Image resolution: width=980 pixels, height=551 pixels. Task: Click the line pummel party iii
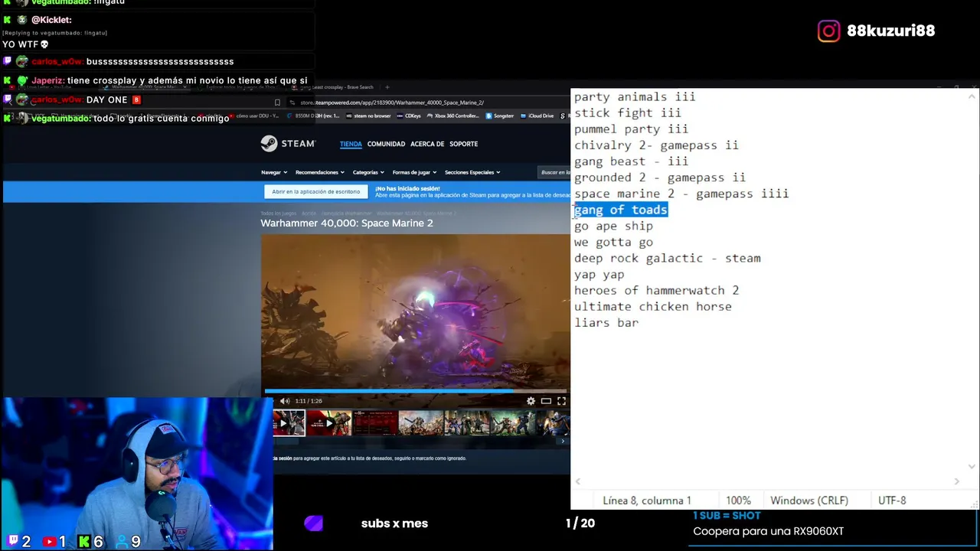click(x=631, y=129)
